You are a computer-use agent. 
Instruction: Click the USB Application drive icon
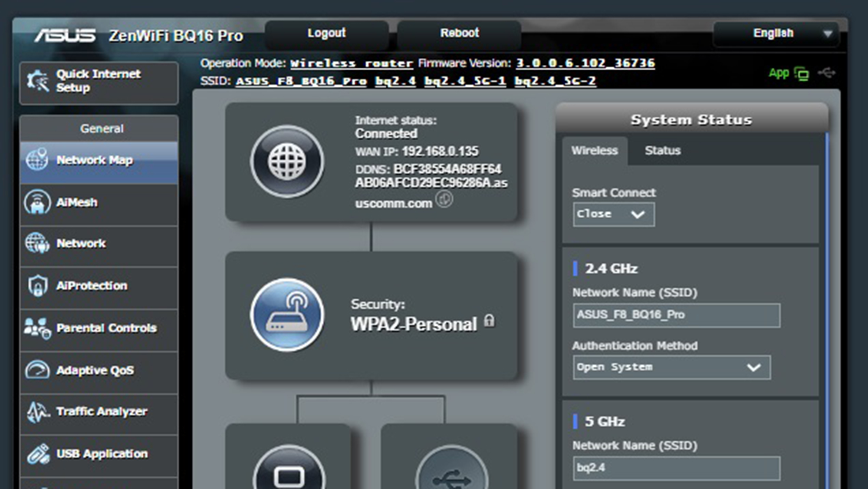point(38,454)
